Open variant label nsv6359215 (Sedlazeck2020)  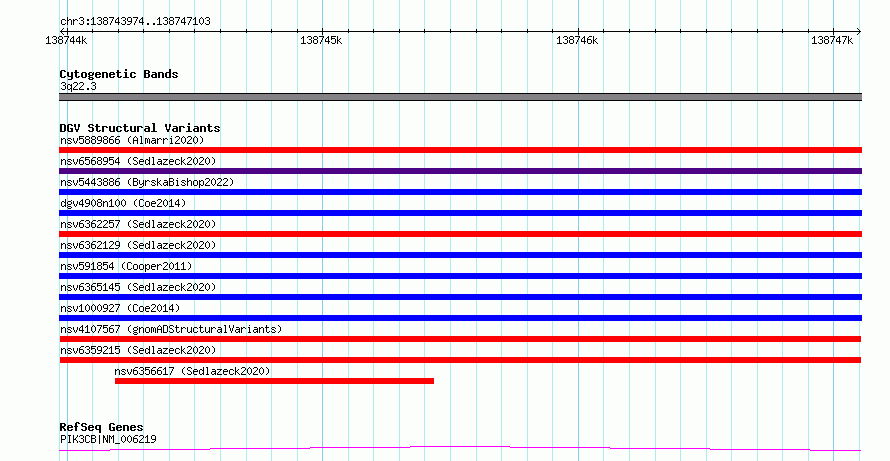click(138, 350)
